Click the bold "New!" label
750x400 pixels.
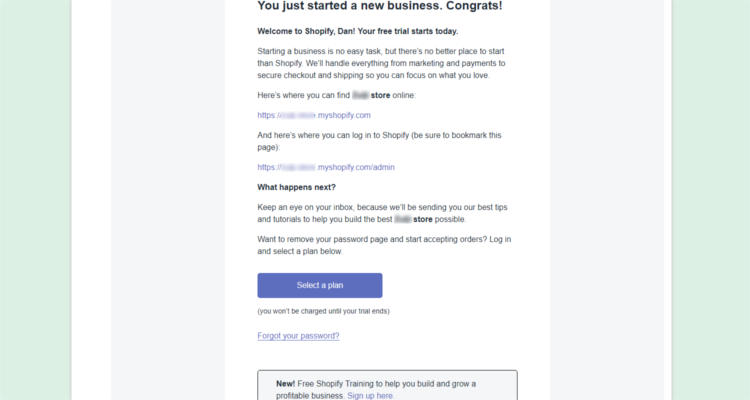pos(285,384)
